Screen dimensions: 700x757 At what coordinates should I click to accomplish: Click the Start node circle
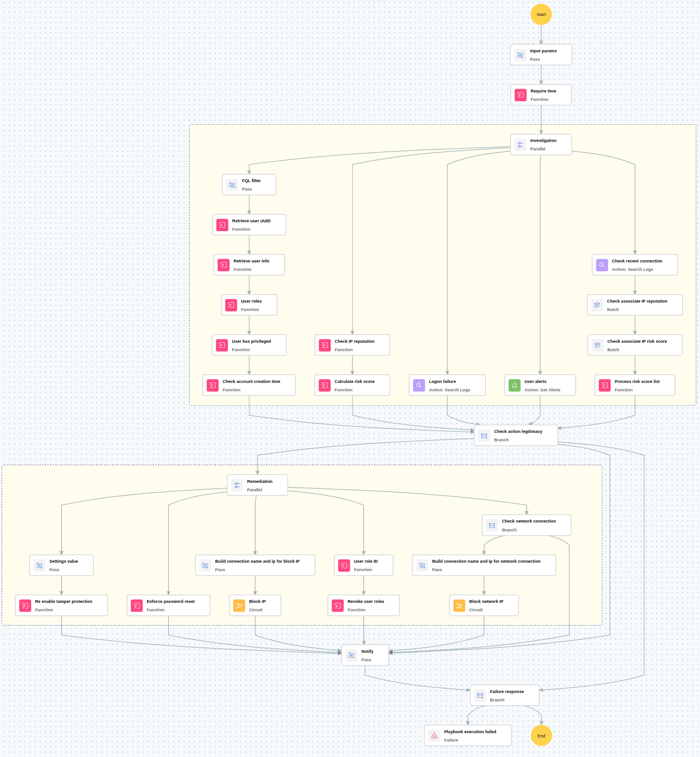pyautogui.click(x=541, y=14)
